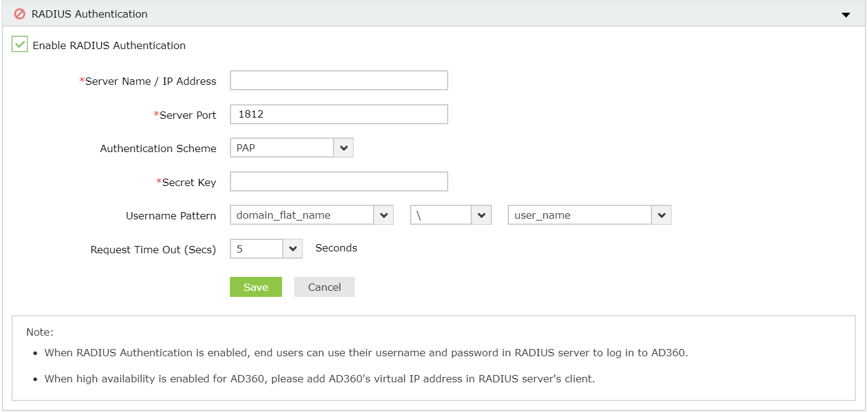Screen dimensions: 868x412
Task: Click the green checkmark inside the enable checkbox
Action: (19, 44)
